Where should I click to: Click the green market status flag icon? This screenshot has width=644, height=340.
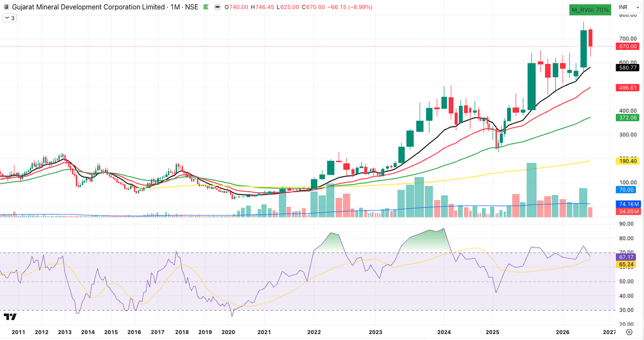(206, 7)
